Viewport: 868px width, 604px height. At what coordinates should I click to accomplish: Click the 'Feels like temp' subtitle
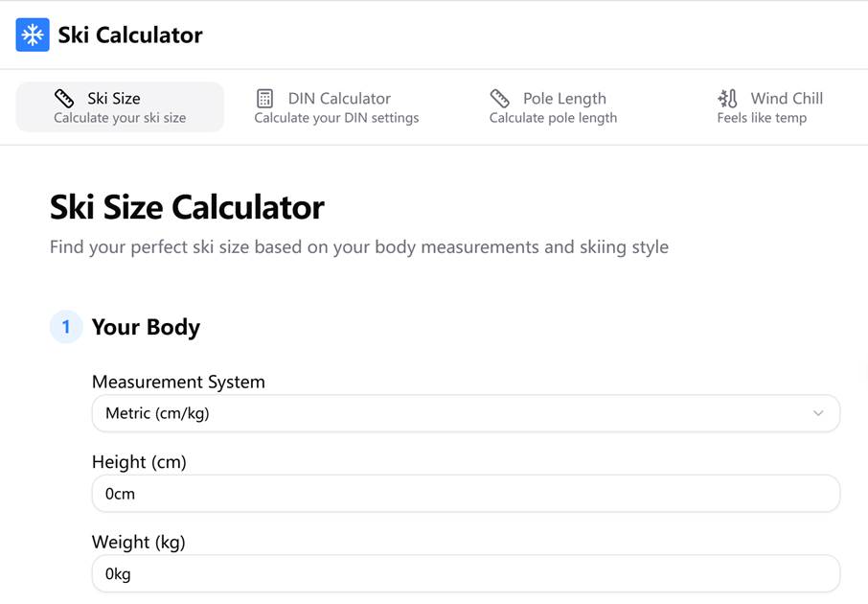click(762, 118)
